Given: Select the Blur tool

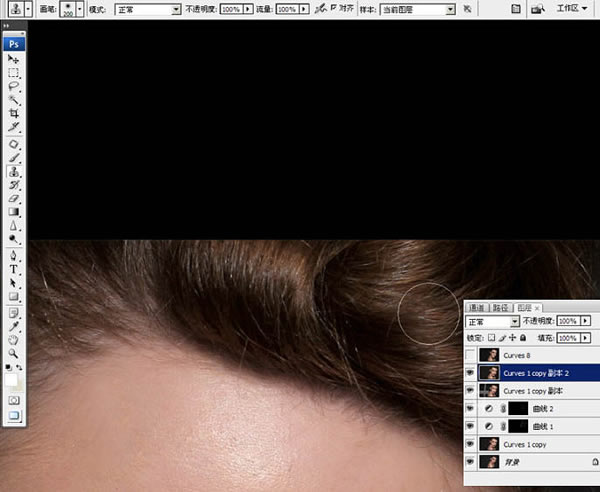Looking at the screenshot, I should (x=13, y=226).
